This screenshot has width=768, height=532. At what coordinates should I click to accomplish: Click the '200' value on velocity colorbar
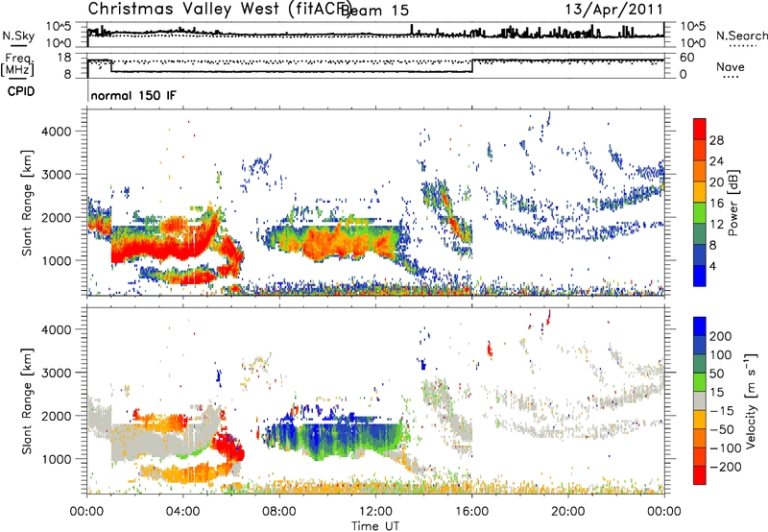pos(721,336)
